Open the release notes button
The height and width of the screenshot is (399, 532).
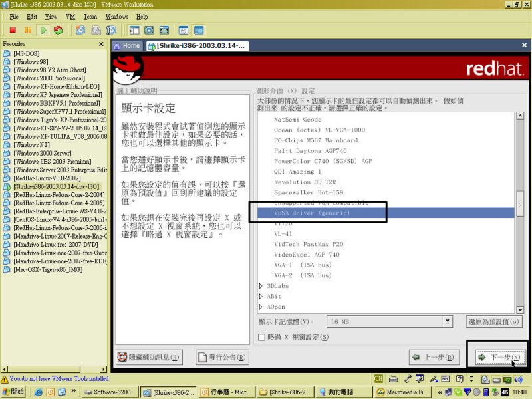pyautogui.click(x=222, y=357)
